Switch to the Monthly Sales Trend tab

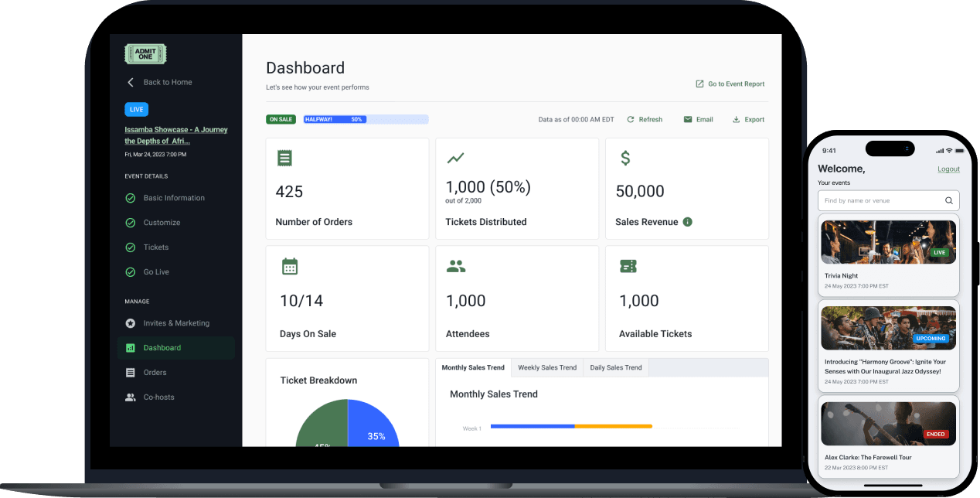point(473,367)
